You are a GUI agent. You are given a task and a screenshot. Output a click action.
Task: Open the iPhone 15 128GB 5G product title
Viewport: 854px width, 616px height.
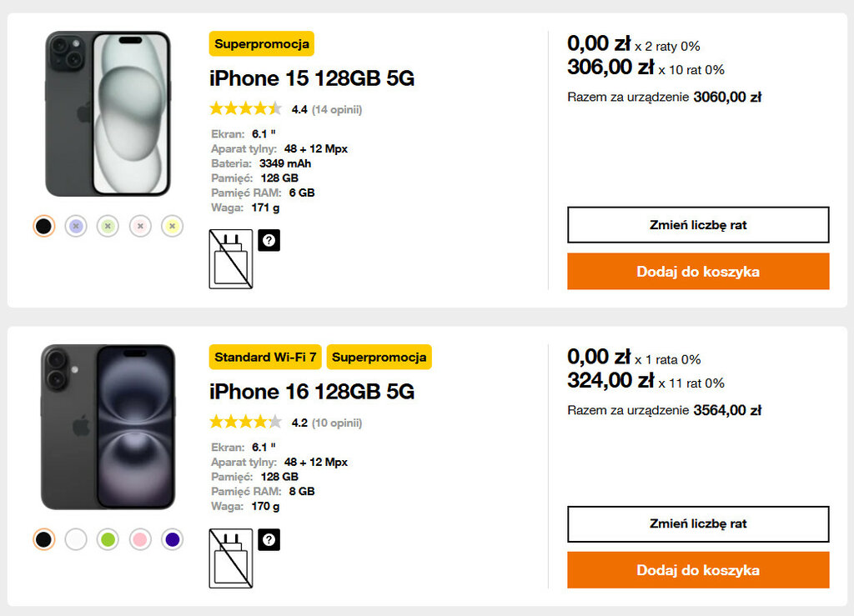pos(312,78)
